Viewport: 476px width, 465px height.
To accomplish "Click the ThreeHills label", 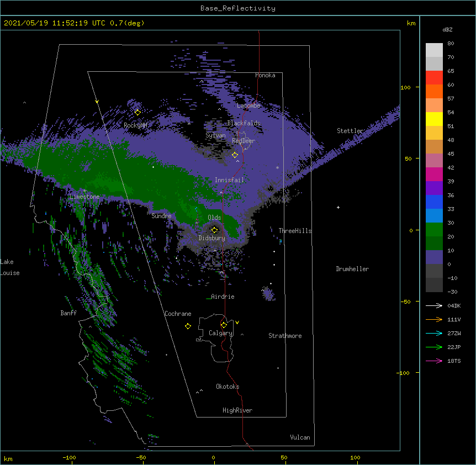I will [x=295, y=231].
